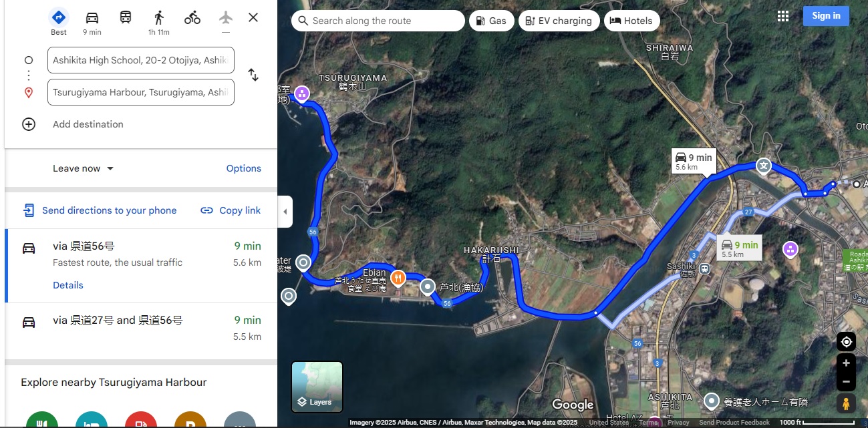The width and height of the screenshot is (868, 428).
Task: Choose the Transit travel mode icon
Action: [126, 18]
